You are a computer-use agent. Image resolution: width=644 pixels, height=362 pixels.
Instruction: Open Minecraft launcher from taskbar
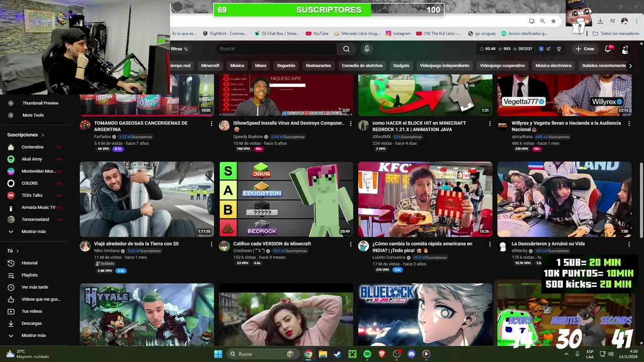(x=352, y=354)
